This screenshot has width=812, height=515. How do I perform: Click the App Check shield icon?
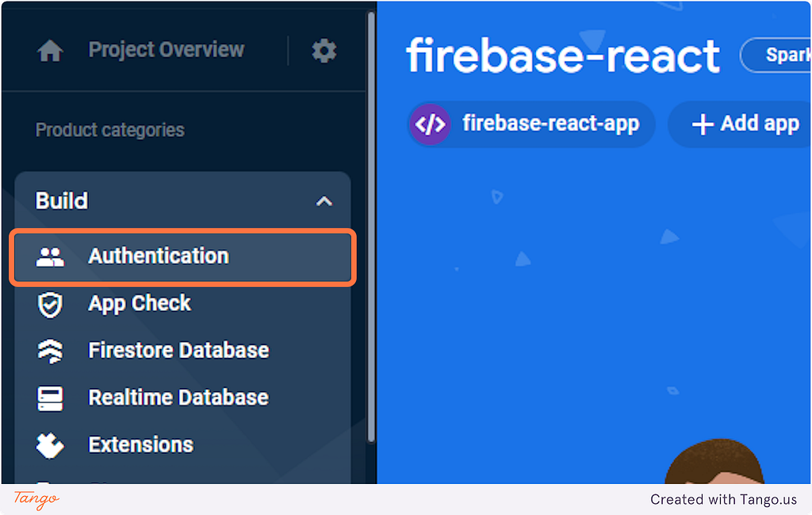coord(50,305)
